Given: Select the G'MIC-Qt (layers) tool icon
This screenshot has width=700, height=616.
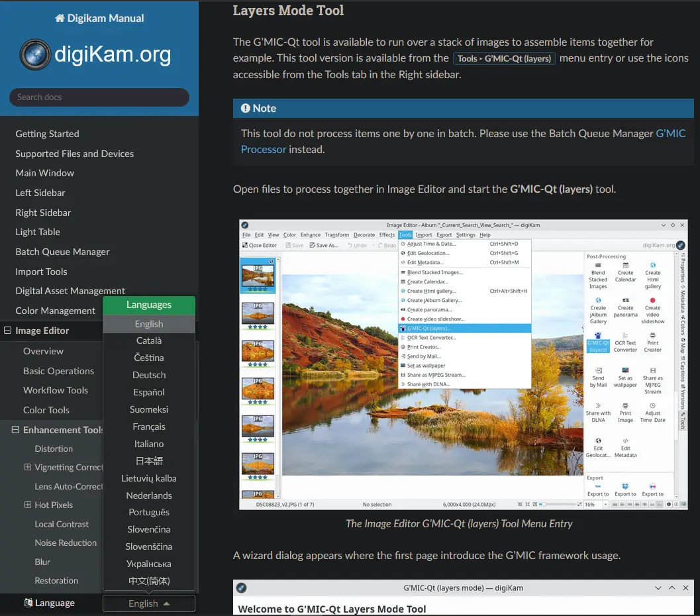Looking at the screenshot, I should [597, 335].
